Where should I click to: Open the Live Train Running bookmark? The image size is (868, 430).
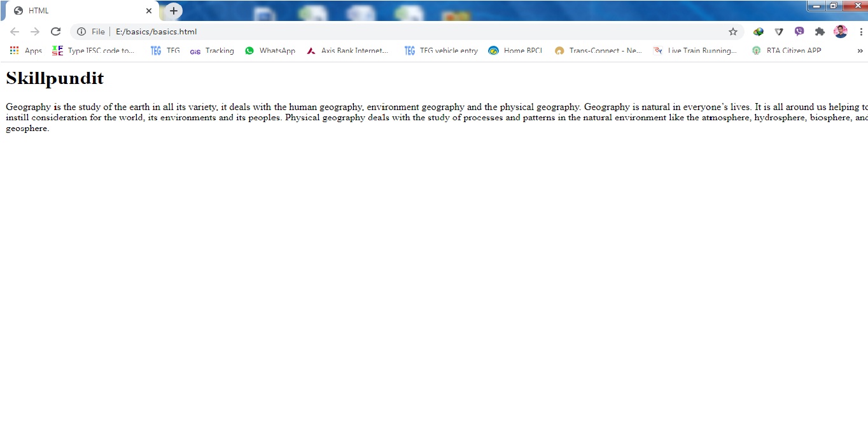click(695, 51)
